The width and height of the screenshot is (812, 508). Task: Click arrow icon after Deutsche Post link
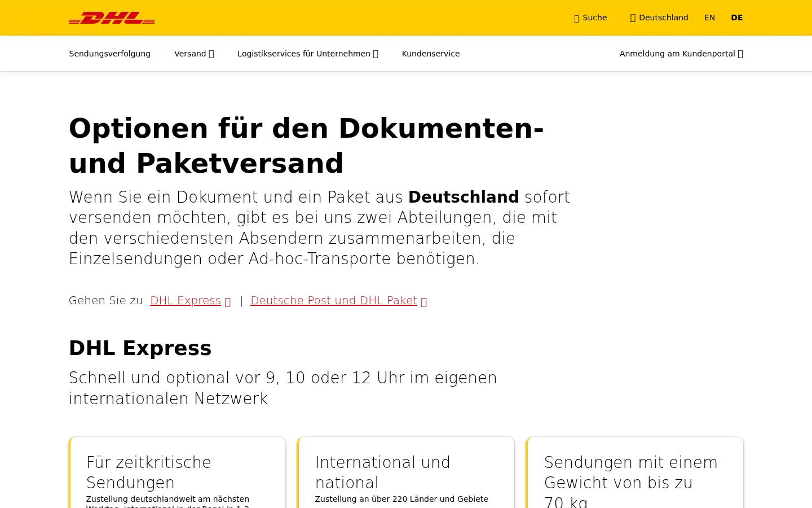[424, 301]
